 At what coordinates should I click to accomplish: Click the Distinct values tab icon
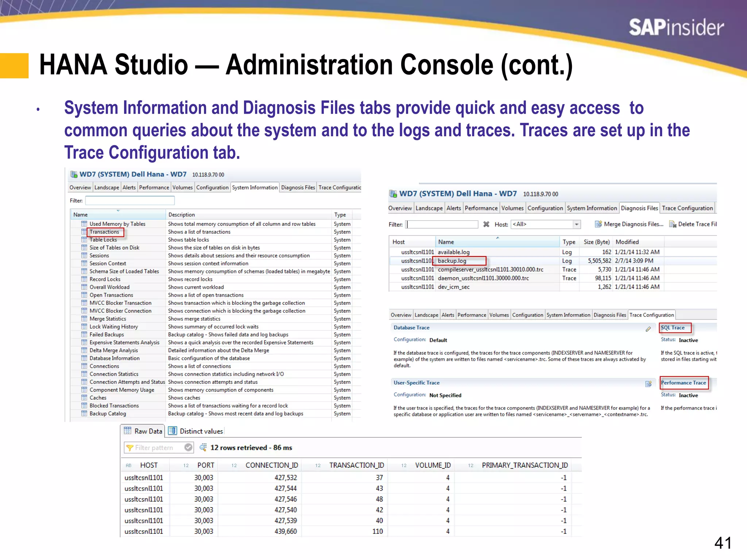tap(173, 431)
